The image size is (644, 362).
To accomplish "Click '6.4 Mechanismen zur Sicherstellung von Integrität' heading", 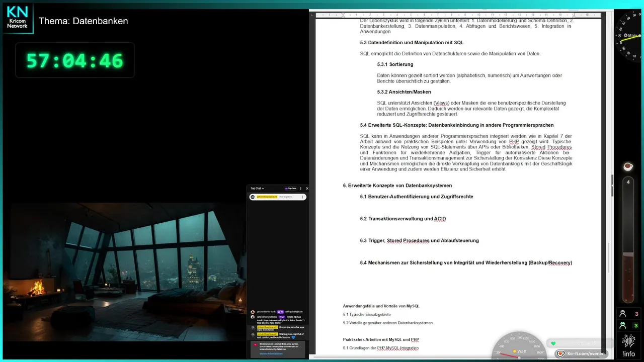I will 466,262.
